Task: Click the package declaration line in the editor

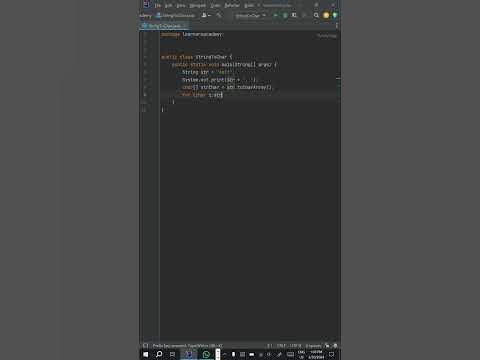Action: (192, 34)
